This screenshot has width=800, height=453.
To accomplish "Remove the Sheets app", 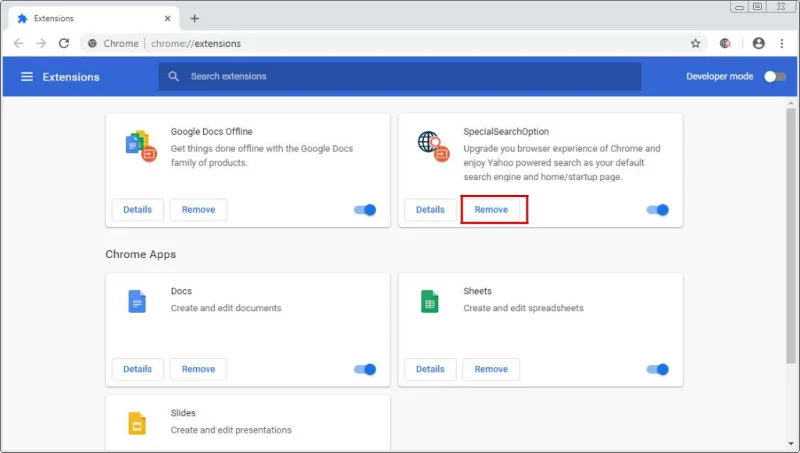I will (491, 369).
